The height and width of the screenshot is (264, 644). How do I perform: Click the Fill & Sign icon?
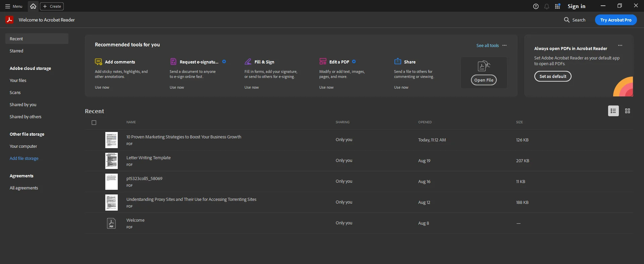point(248,61)
